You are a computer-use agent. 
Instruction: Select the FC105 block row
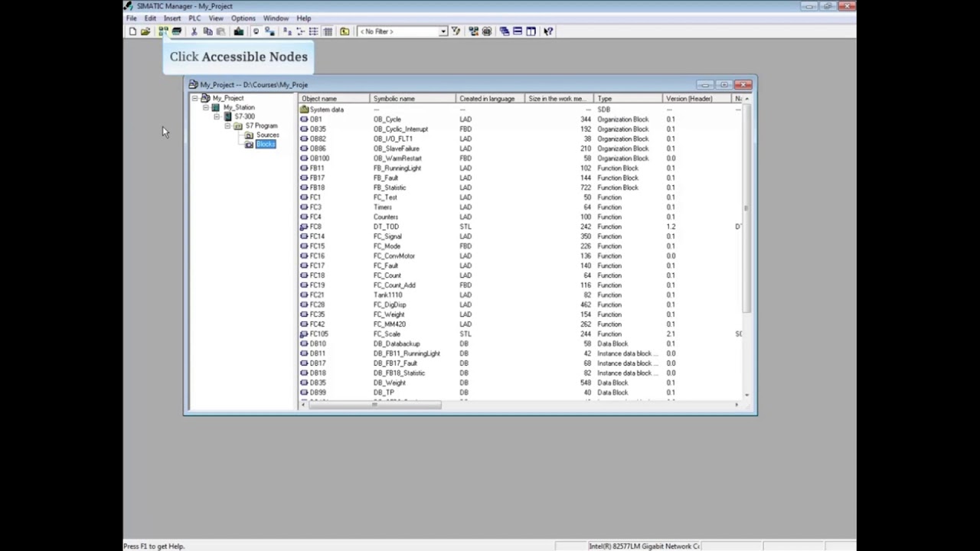[519, 334]
